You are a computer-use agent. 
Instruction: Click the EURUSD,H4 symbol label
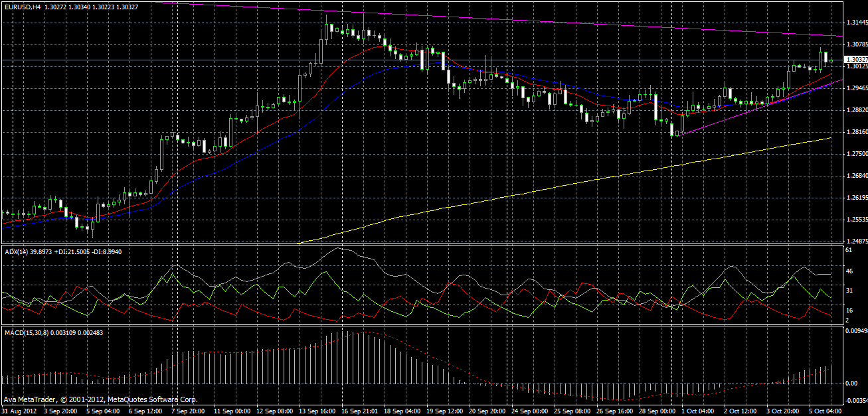coord(21,6)
